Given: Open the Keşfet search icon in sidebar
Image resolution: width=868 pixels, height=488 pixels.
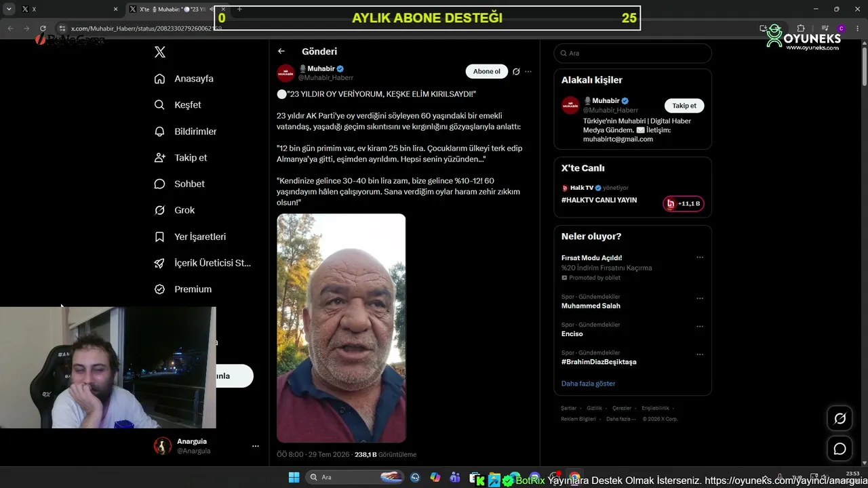Looking at the screenshot, I should tap(159, 105).
